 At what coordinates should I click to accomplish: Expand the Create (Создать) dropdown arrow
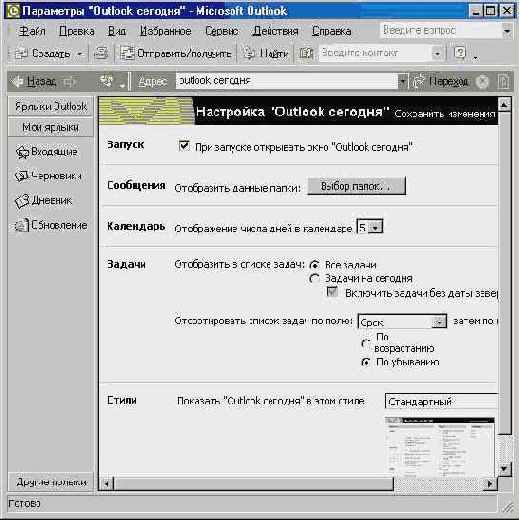(x=80, y=53)
